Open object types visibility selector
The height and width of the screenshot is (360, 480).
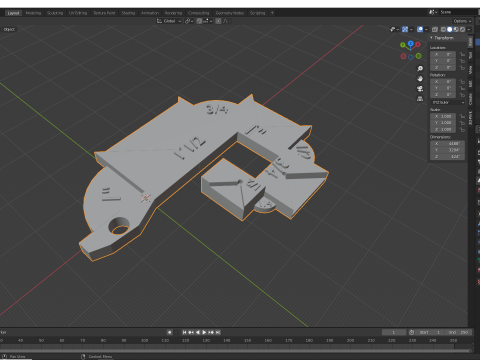point(394,29)
